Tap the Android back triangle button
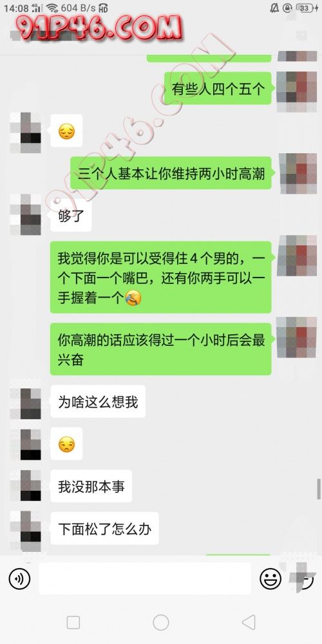The height and width of the screenshot is (644, 322). (x=249, y=623)
